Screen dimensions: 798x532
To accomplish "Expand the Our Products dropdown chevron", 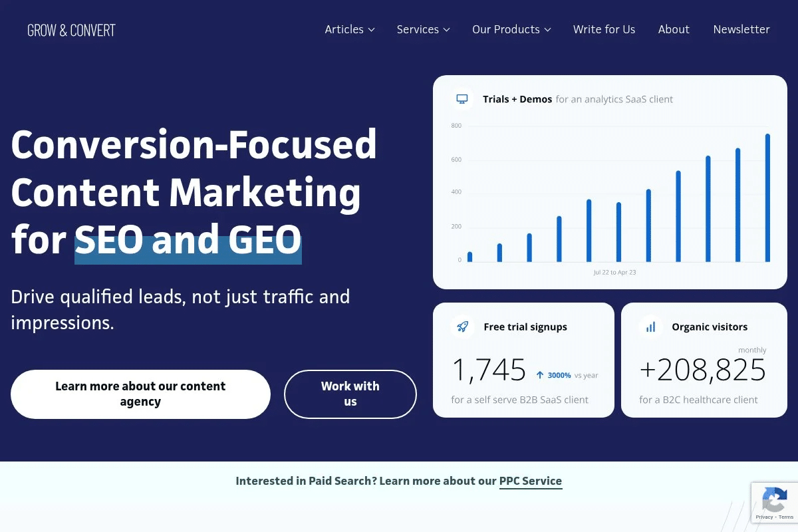I will [547, 30].
